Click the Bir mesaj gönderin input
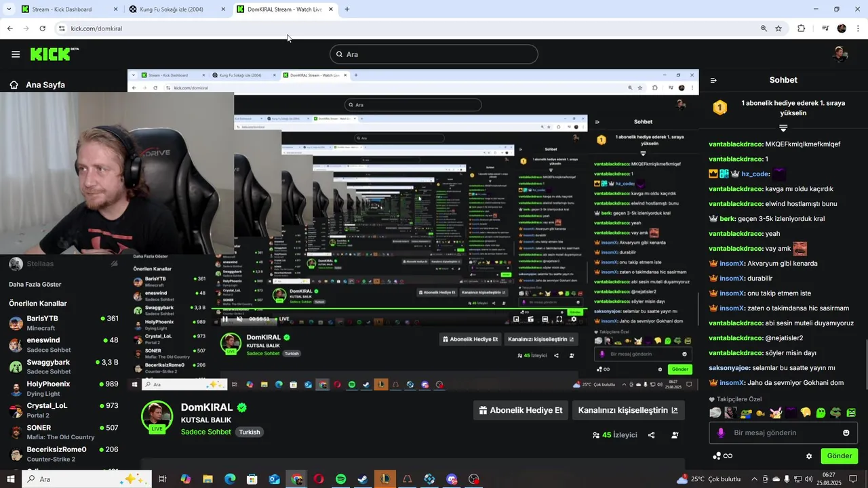The height and width of the screenshot is (488, 868). pos(783,432)
